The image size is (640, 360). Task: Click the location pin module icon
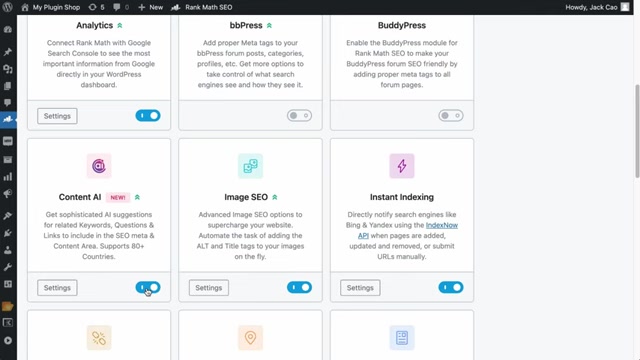point(250,338)
